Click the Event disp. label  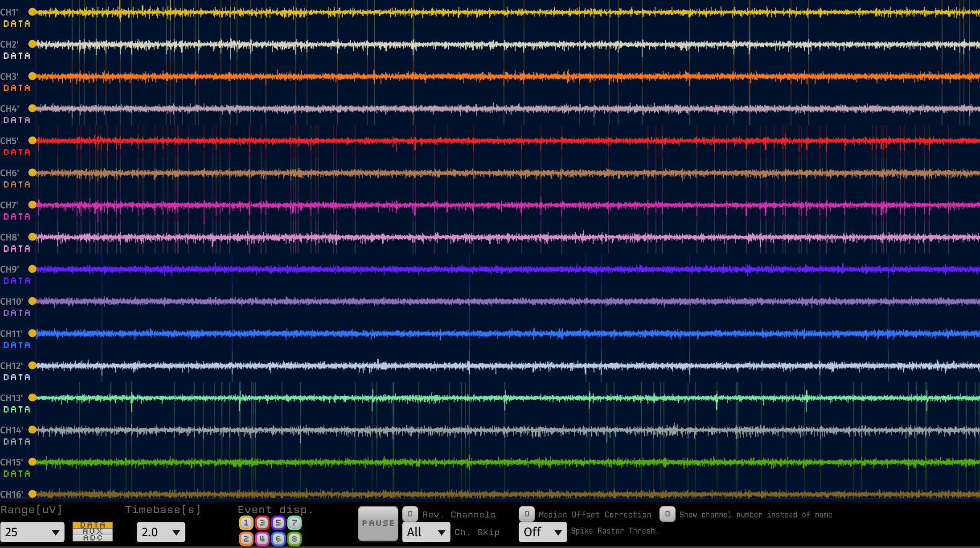(x=275, y=509)
